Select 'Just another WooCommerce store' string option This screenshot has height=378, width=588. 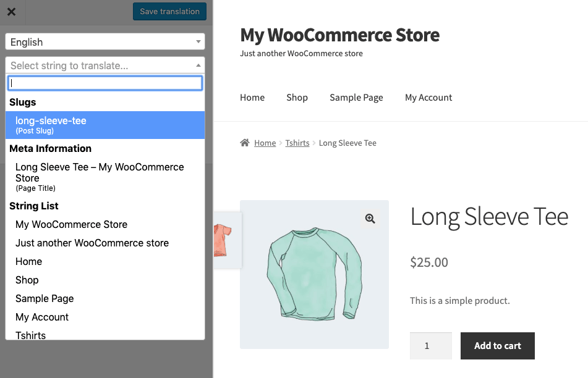tap(105, 243)
